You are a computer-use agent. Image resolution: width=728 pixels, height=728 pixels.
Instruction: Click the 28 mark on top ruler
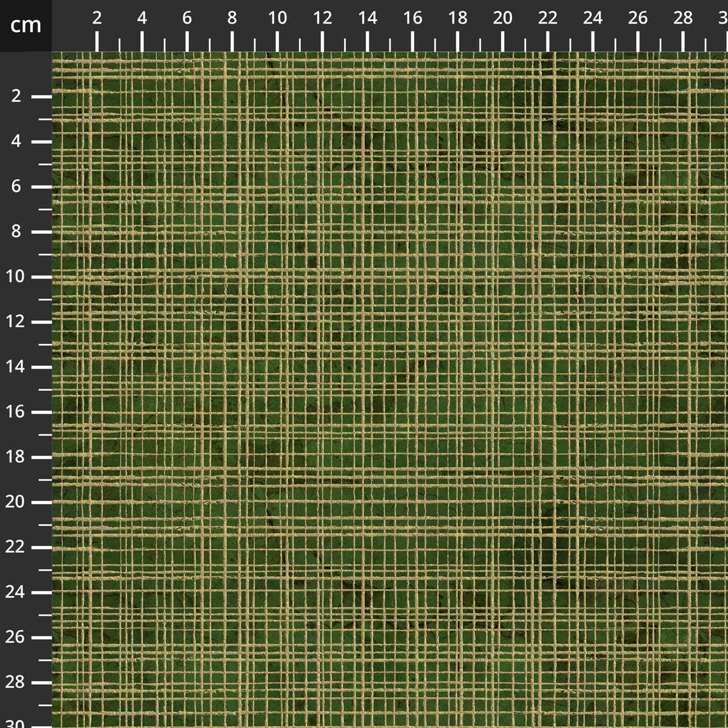click(683, 18)
